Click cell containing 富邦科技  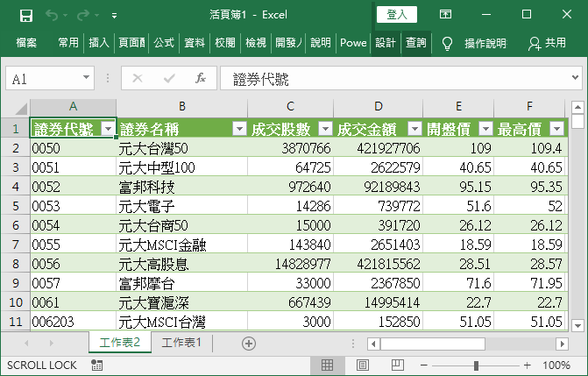pos(182,187)
